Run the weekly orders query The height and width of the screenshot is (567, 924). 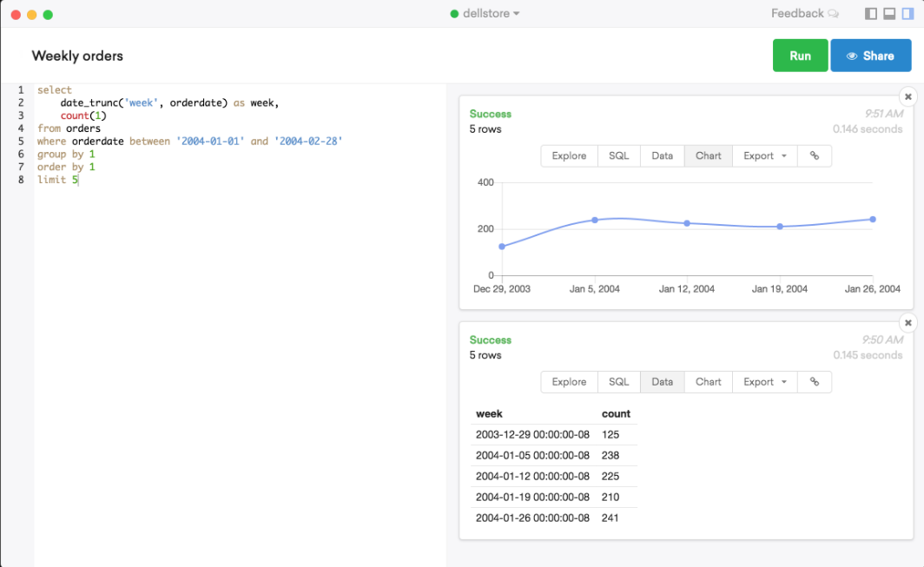tap(800, 55)
